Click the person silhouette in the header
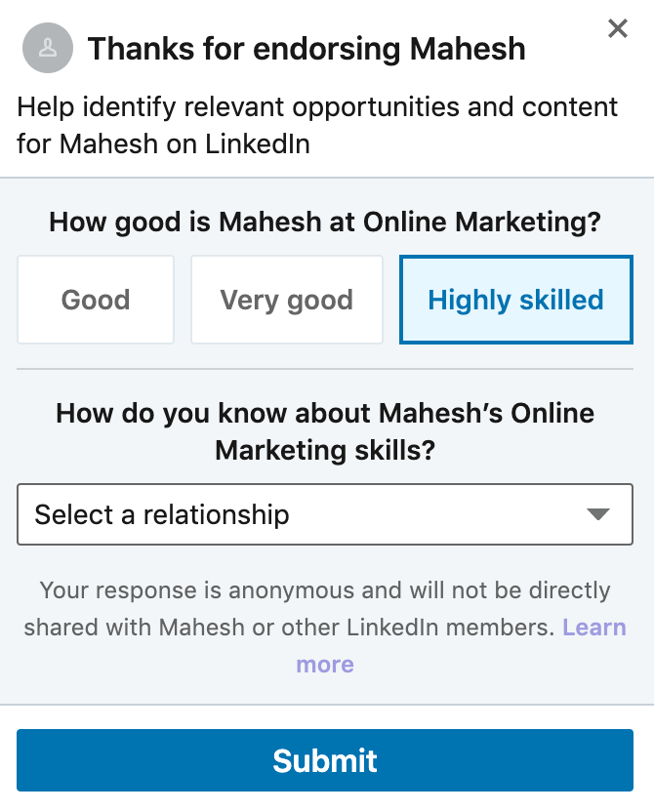The image size is (654, 812). click(47, 48)
